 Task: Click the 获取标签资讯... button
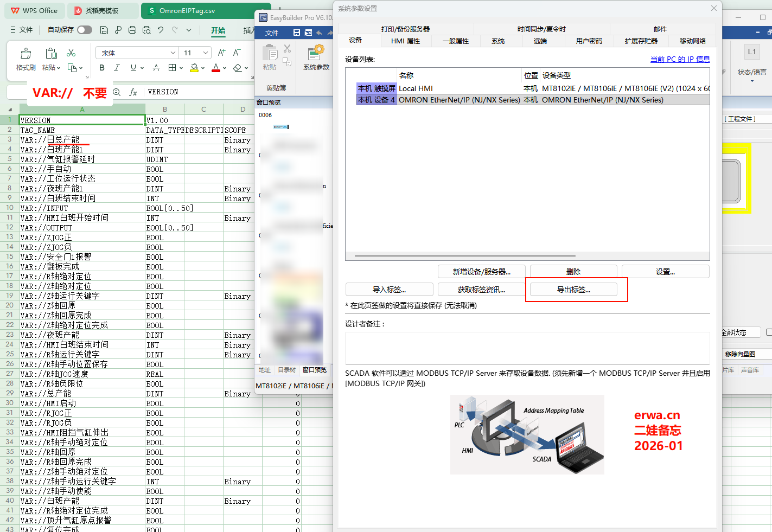pos(481,290)
